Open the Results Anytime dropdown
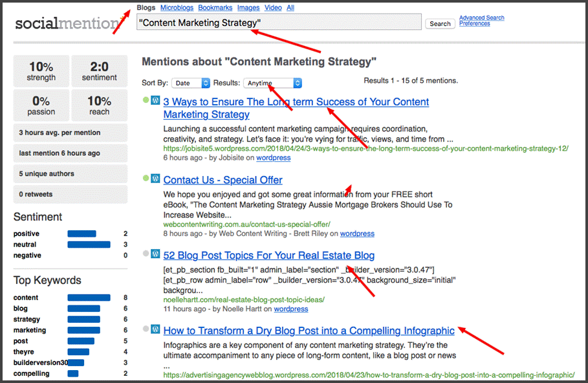This screenshot has width=588, height=383. coord(272,83)
